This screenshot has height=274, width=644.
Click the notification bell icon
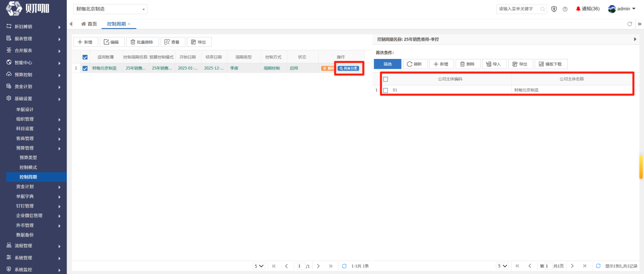click(x=578, y=9)
